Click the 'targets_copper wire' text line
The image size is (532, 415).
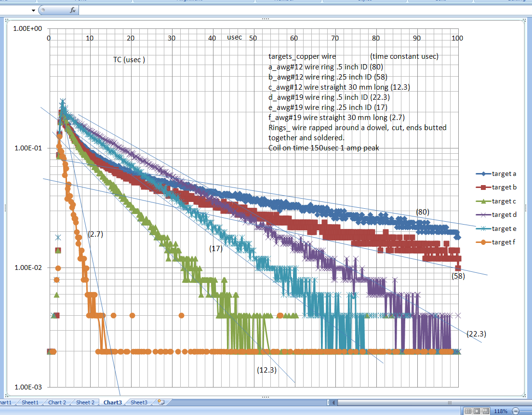(302, 57)
